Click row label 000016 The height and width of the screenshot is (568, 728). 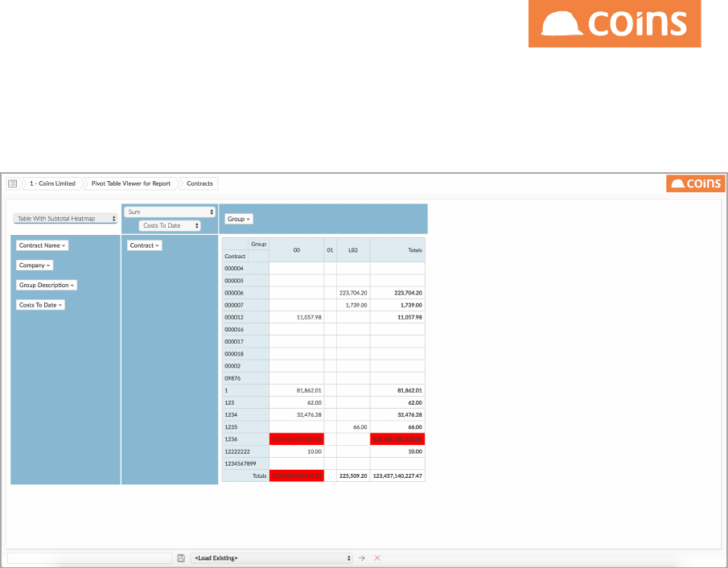coord(234,329)
